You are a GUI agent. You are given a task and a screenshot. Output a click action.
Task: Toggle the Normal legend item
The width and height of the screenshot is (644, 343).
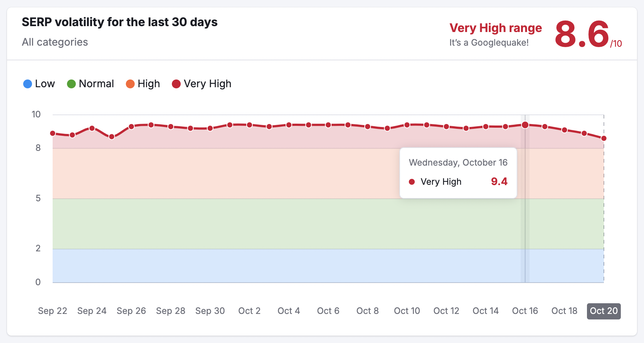point(91,84)
